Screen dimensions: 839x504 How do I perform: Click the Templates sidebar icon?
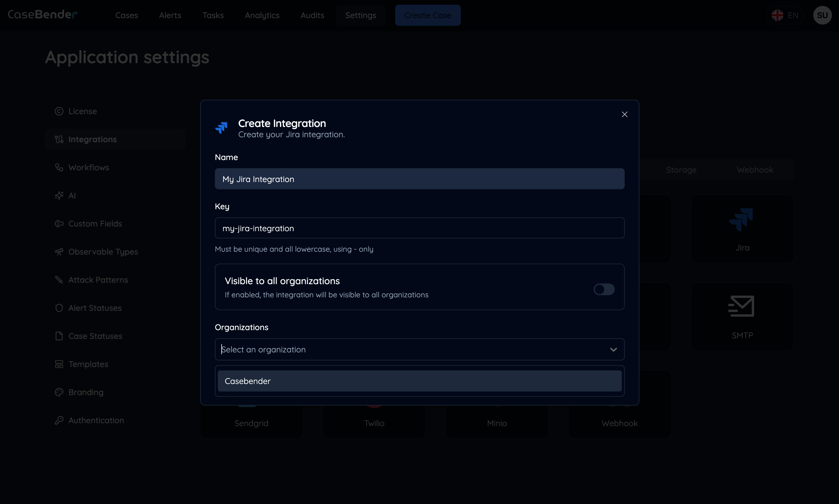pyautogui.click(x=59, y=364)
